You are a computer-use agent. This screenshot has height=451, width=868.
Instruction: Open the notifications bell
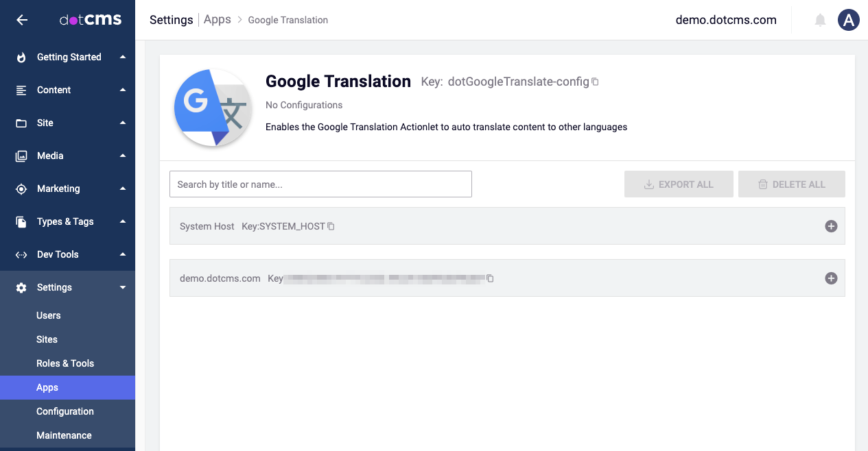820,21
